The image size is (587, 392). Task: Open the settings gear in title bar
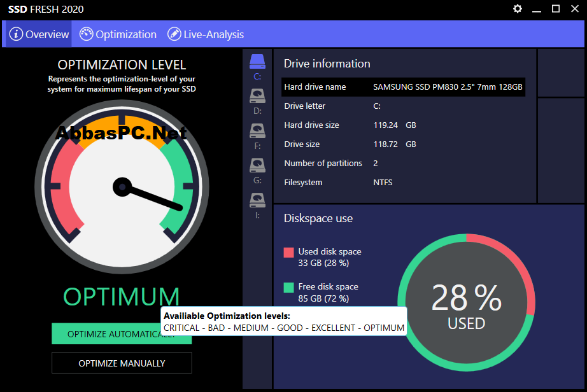coord(518,9)
